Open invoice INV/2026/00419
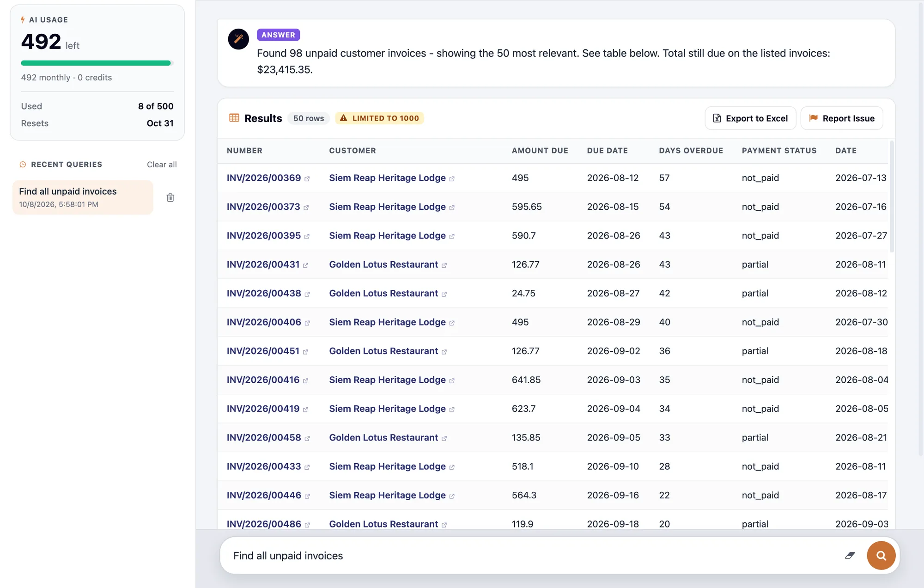This screenshot has height=588, width=924. click(x=263, y=409)
